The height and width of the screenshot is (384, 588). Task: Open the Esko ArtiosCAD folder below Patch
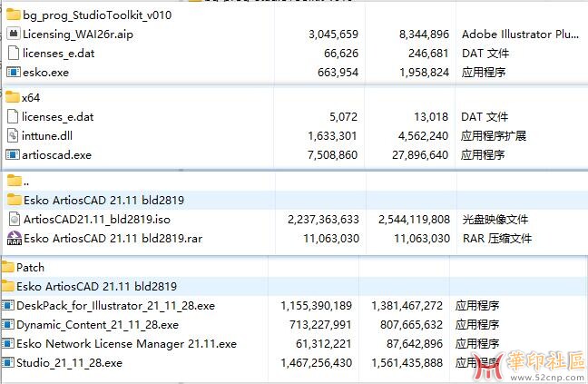[x=96, y=286]
